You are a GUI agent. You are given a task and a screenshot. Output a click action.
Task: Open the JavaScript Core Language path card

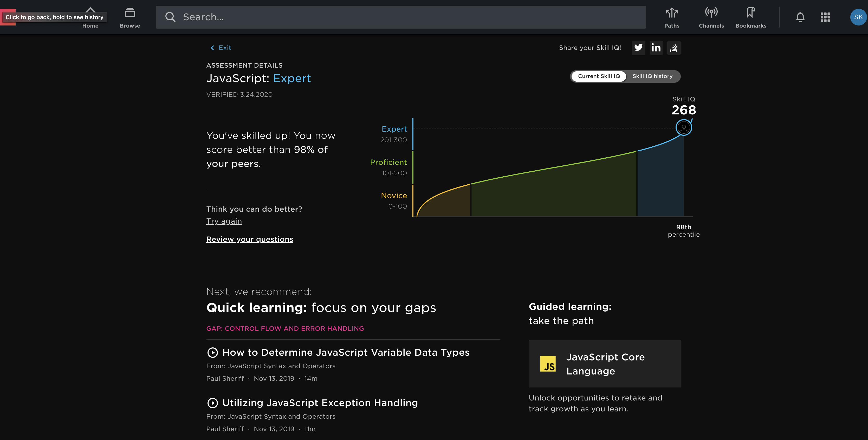605,364
